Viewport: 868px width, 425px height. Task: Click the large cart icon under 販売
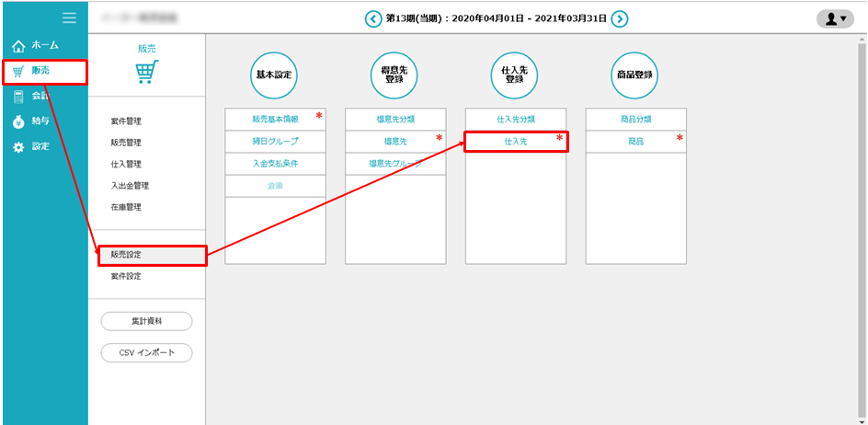[x=146, y=73]
